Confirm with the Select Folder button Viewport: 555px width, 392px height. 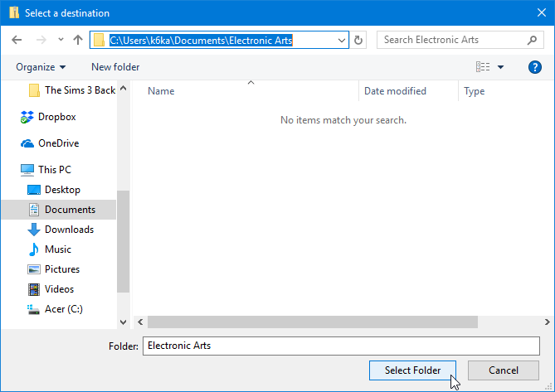[412, 370]
